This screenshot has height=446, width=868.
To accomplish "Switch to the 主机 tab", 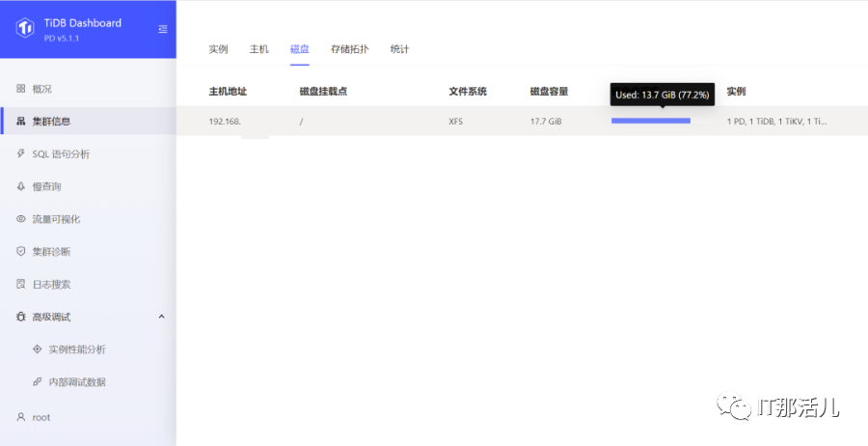I will pyautogui.click(x=259, y=49).
